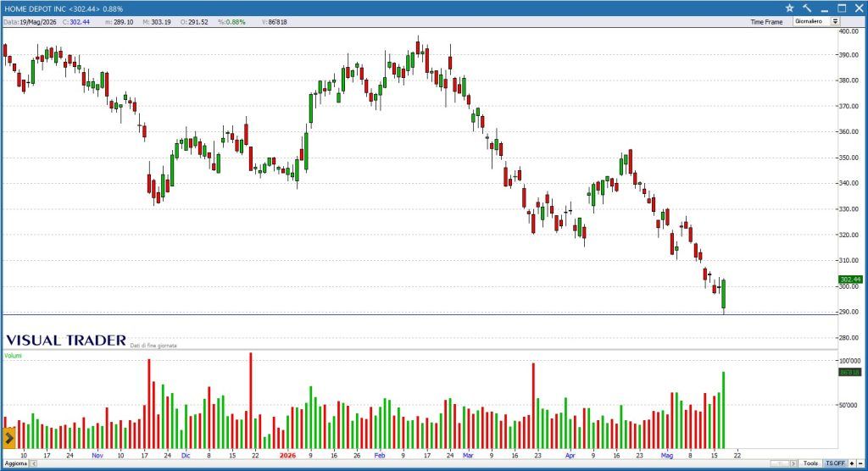Click the Mar month label on time axis
This screenshot has width=868, height=471.
pos(468,456)
